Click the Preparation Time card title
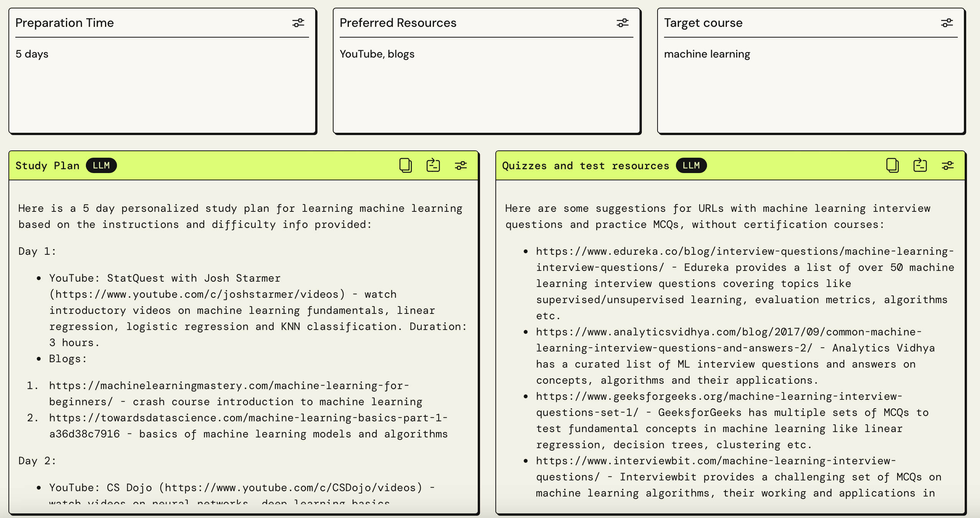980x518 pixels. [x=64, y=23]
